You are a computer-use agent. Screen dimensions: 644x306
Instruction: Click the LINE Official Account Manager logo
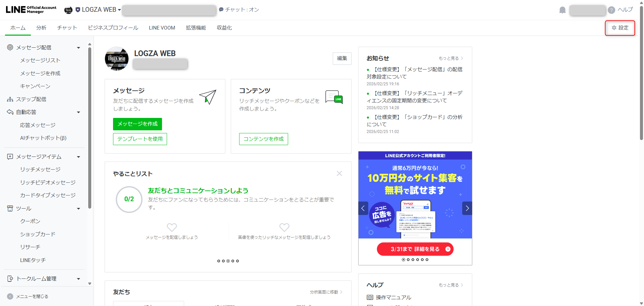30,10
